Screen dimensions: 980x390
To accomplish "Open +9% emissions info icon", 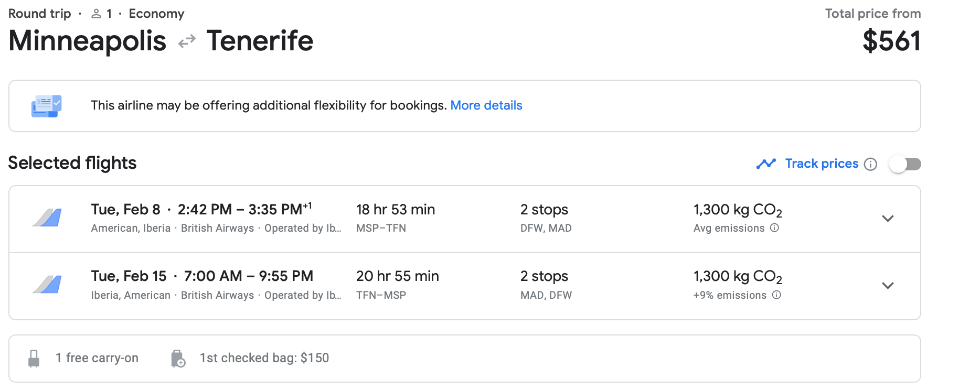I will tap(776, 295).
